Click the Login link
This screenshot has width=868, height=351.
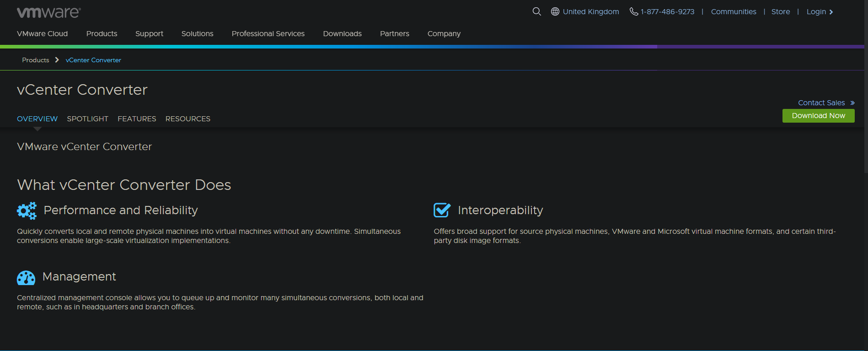(x=816, y=12)
